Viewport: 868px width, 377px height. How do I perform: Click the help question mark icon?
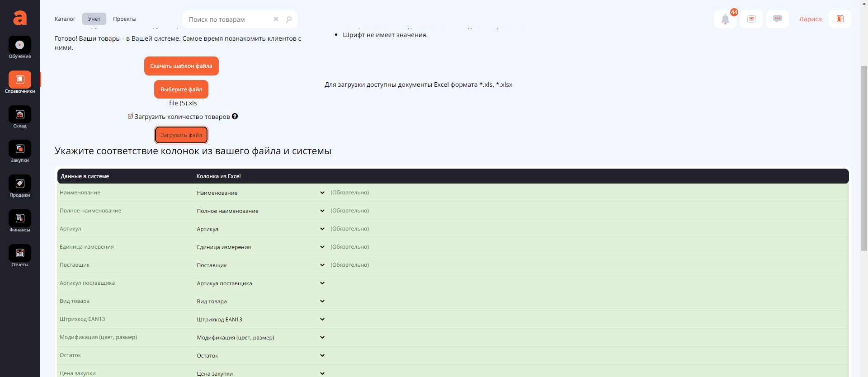(235, 116)
